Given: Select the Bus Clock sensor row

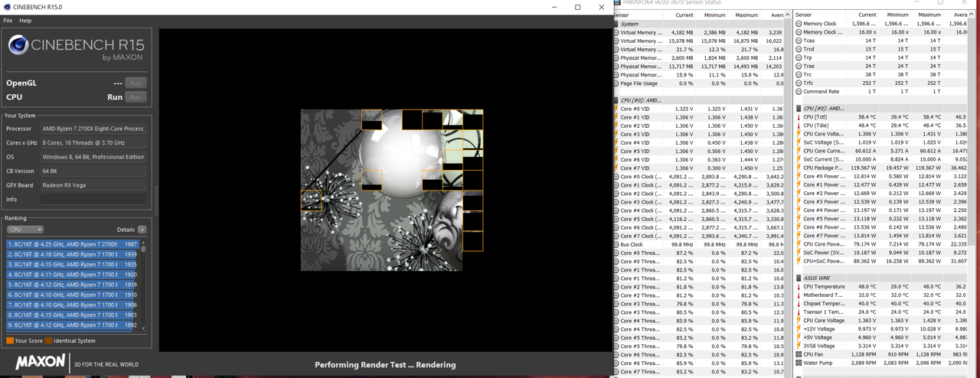Looking at the screenshot, I should click(x=698, y=244).
